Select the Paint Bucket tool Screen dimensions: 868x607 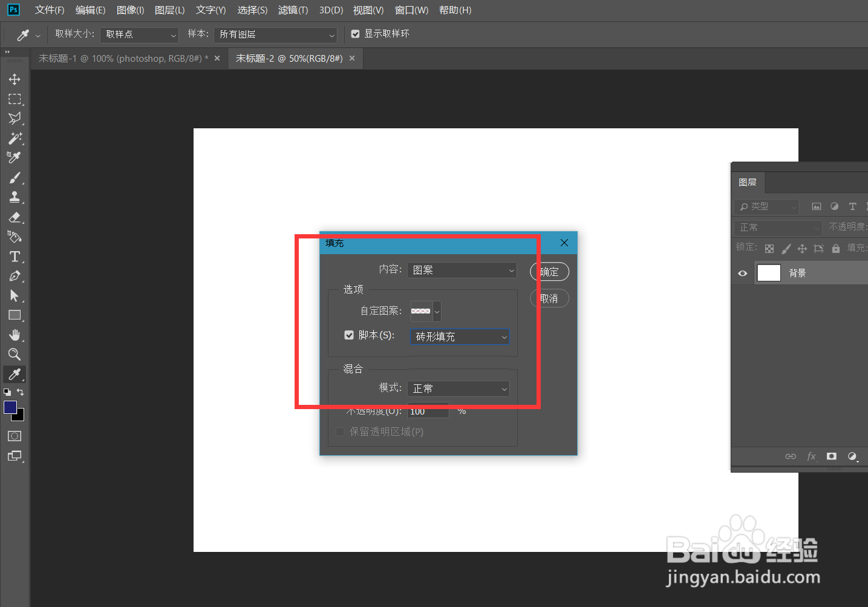[x=15, y=237]
